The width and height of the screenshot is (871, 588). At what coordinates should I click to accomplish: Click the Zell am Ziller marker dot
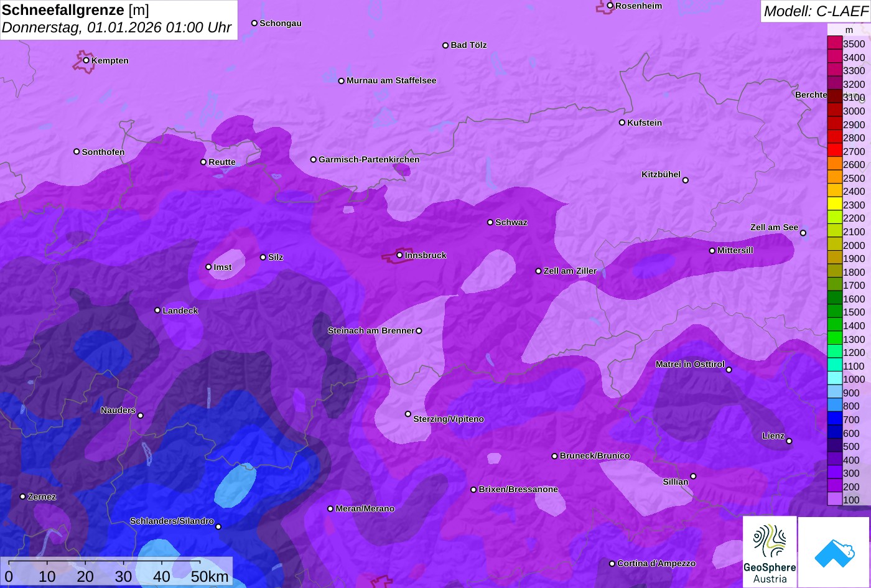(539, 271)
